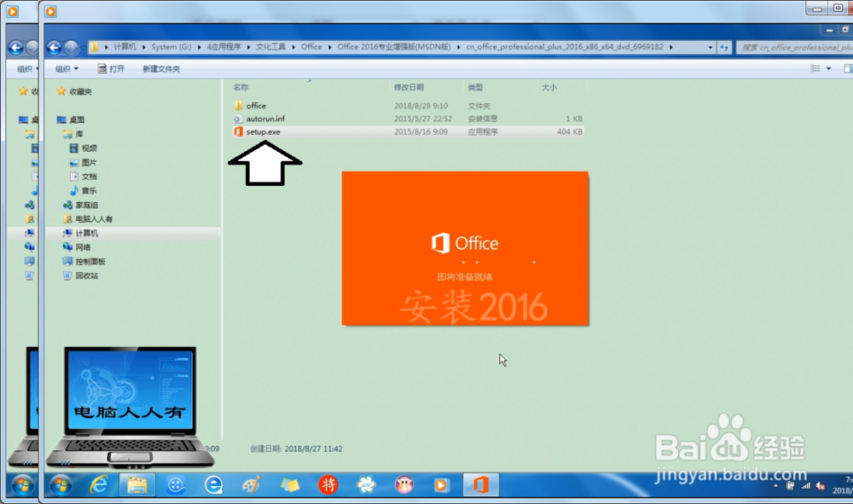Screen dimensions: 853x504
Task: Expand the arrow after System (G:) breadcrumb
Action: tap(199, 47)
